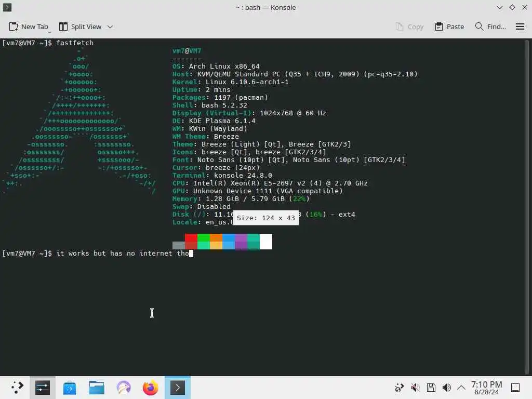The image size is (532, 399).
Task: Open the Konsole hamburger menu
Action: pos(520,27)
